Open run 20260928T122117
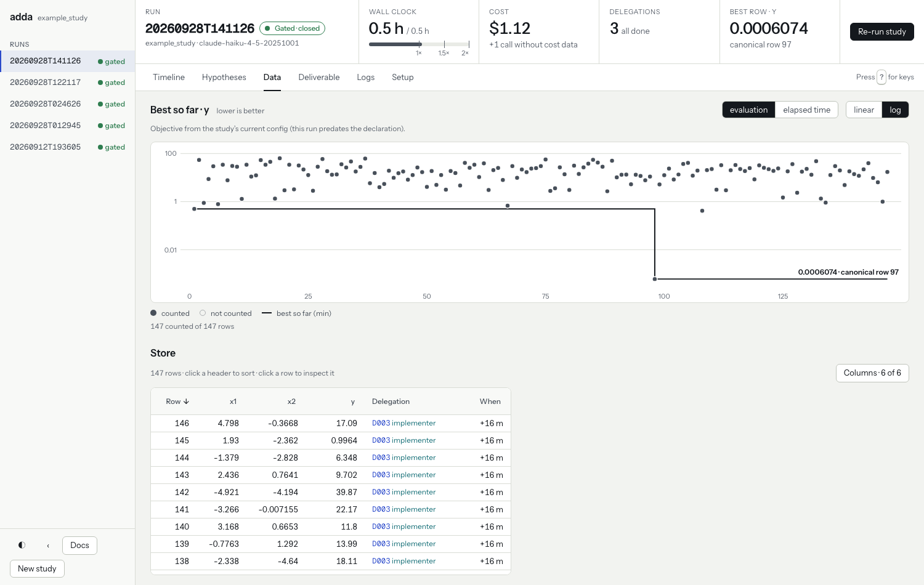The image size is (924, 585). click(68, 83)
